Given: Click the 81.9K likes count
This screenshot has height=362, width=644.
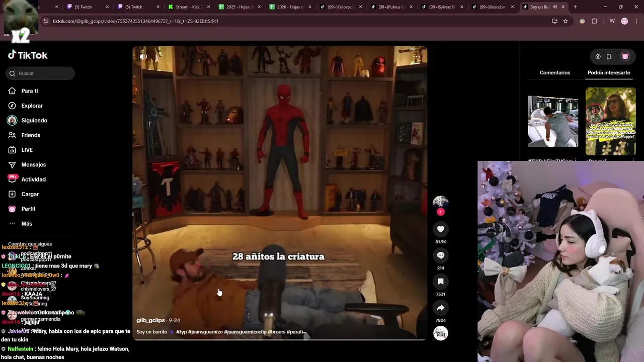Looking at the screenshot, I should (x=440, y=242).
